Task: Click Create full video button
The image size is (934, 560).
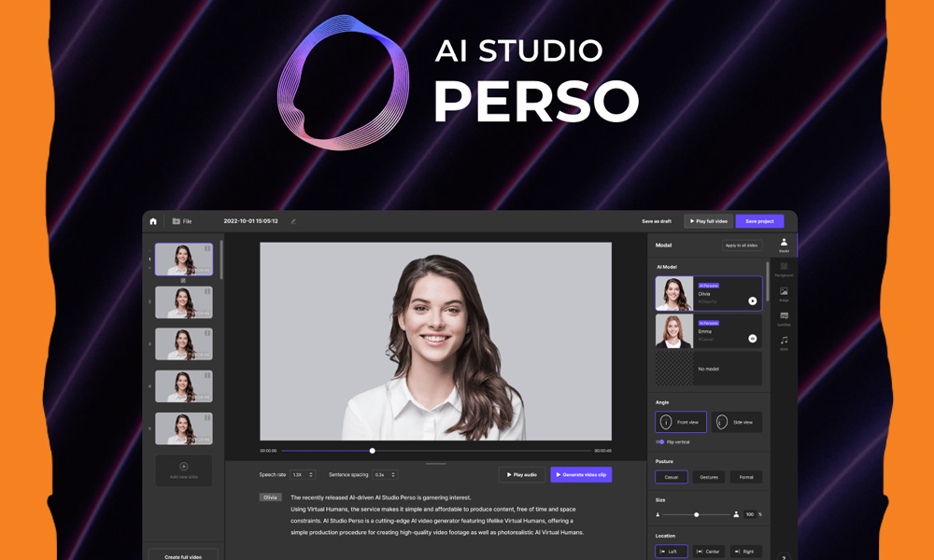Action: 183,556
